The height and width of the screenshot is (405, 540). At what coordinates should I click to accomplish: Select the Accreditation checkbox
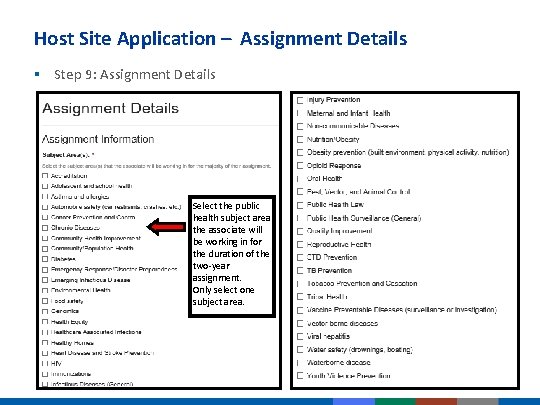tap(45, 176)
